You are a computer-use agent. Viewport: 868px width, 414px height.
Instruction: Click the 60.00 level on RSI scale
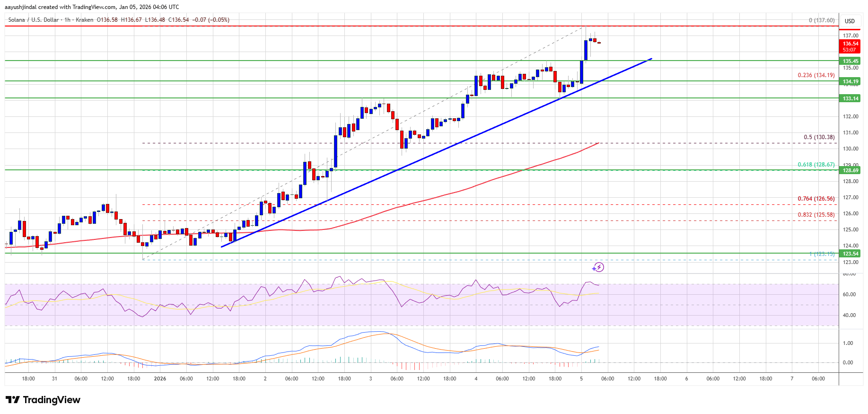[x=849, y=294]
